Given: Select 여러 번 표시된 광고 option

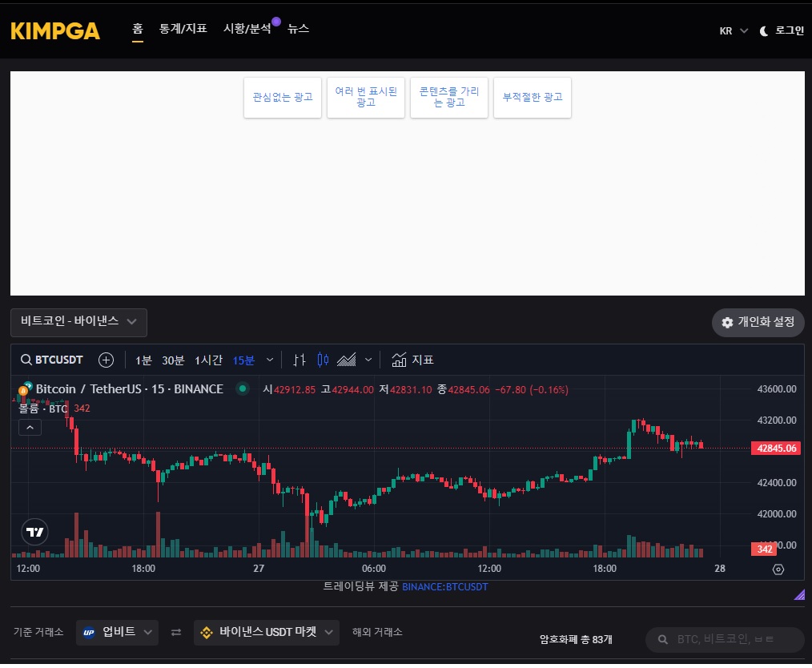Looking at the screenshot, I should click(366, 98).
